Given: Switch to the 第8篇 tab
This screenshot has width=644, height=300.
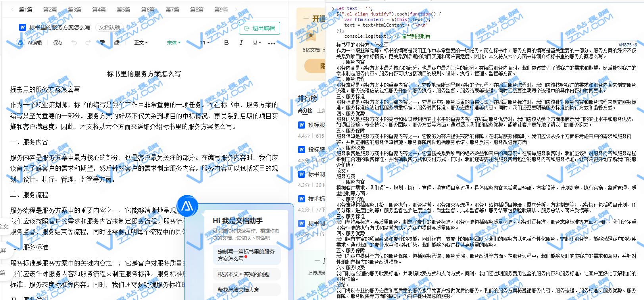Looking at the screenshot, I should coord(197,9).
